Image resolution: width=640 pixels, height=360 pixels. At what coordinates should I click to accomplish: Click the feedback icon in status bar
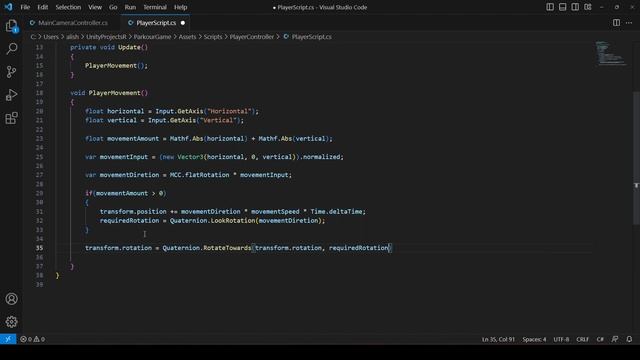615,339
